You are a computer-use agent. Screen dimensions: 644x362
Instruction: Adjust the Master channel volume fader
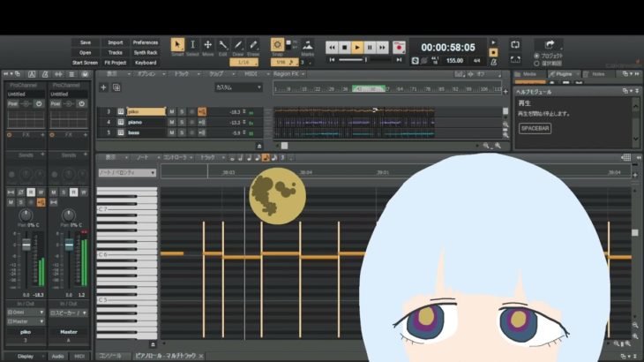pyautogui.click(x=69, y=245)
